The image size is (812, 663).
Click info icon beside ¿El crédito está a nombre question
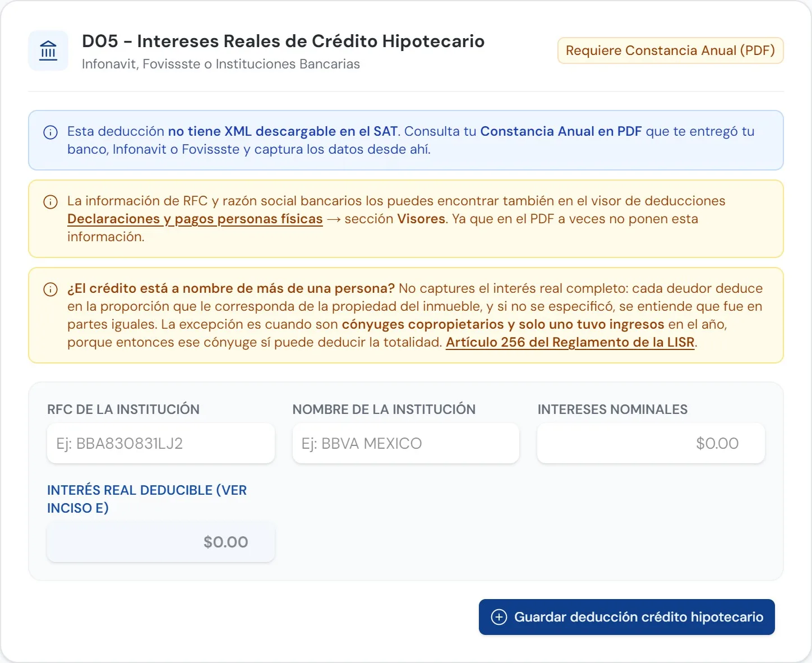coord(50,289)
